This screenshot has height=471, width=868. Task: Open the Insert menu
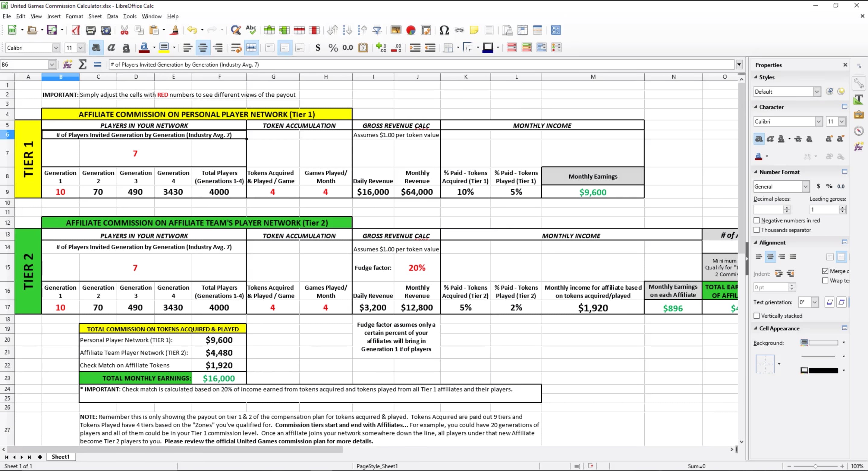point(54,16)
